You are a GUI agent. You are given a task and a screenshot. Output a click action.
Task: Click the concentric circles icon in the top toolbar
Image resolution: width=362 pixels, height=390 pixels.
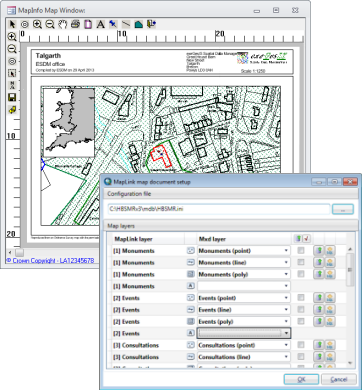click(x=25, y=24)
